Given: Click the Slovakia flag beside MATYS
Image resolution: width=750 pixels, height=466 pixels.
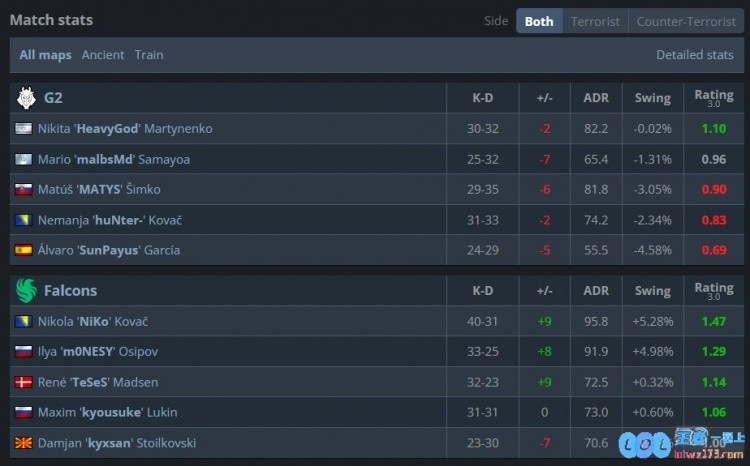Looking at the screenshot, I should [x=23, y=189].
